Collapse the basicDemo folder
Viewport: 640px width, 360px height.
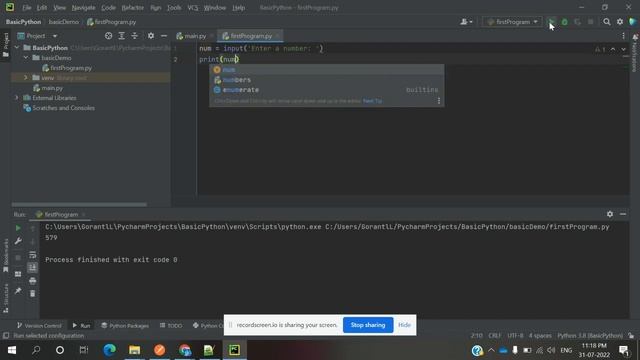coord(26,58)
